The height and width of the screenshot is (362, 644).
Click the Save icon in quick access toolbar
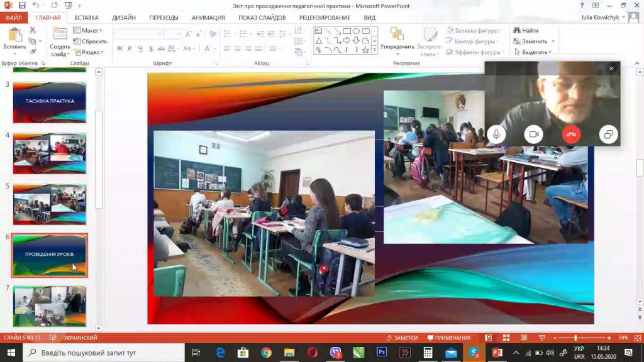coord(22,5)
